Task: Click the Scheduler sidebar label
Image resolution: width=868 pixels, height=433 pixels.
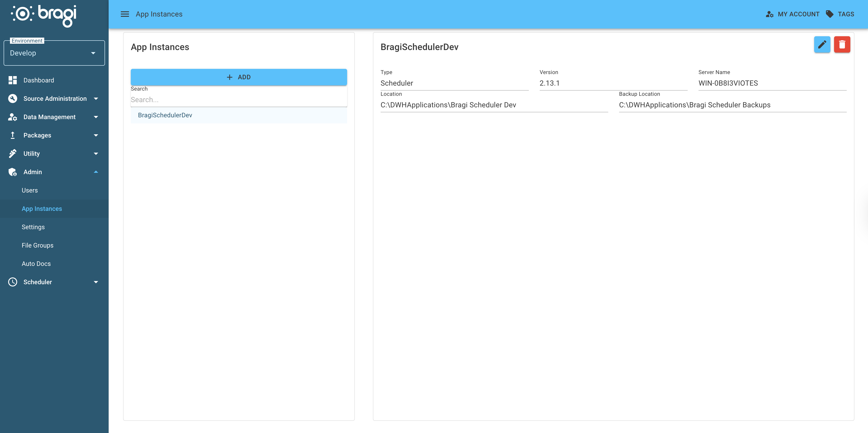Action: click(37, 282)
